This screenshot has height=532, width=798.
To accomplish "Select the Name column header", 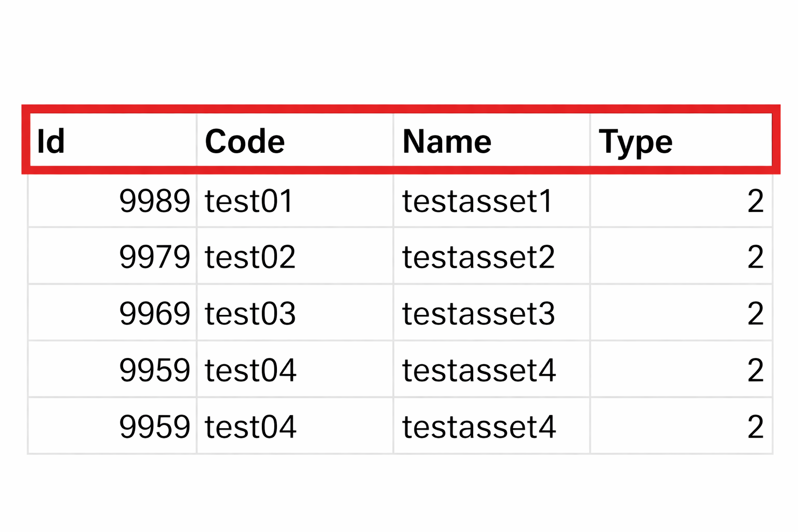I will click(x=447, y=141).
